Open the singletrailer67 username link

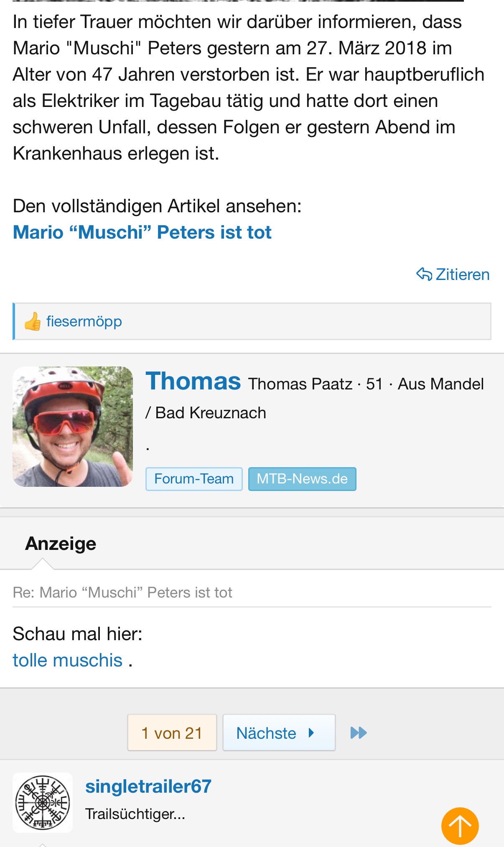coord(148,786)
